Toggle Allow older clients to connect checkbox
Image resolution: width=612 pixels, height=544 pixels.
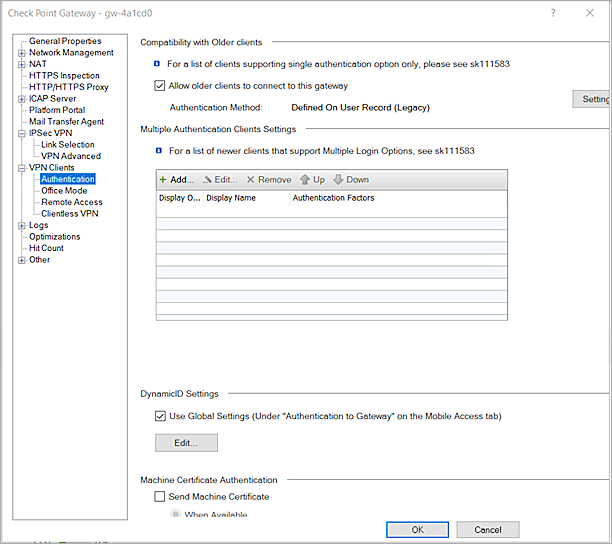pyautogui.click(x=160, y=85)
